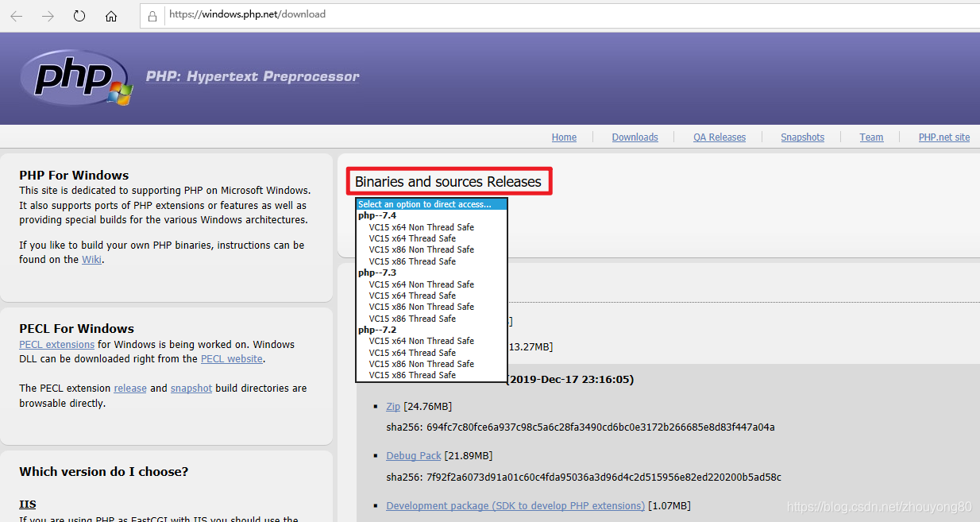Open the PECL extensions link

[x=56, y=345]
